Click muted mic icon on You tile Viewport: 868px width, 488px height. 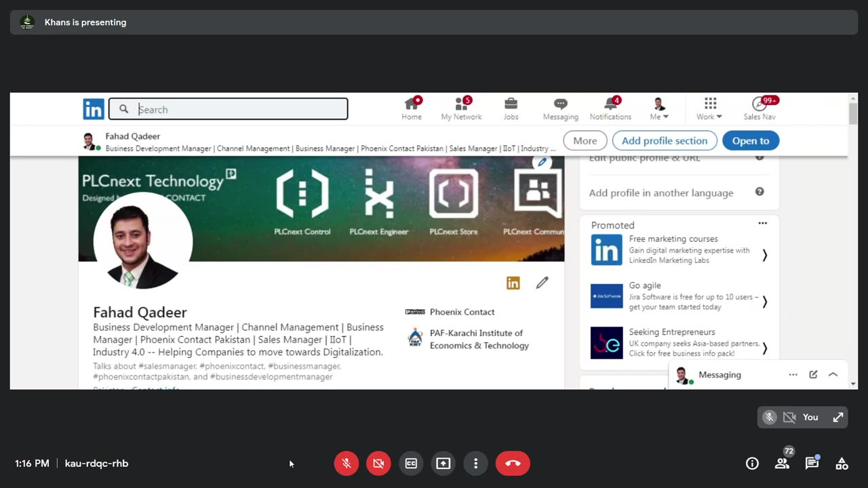point(769,418)
